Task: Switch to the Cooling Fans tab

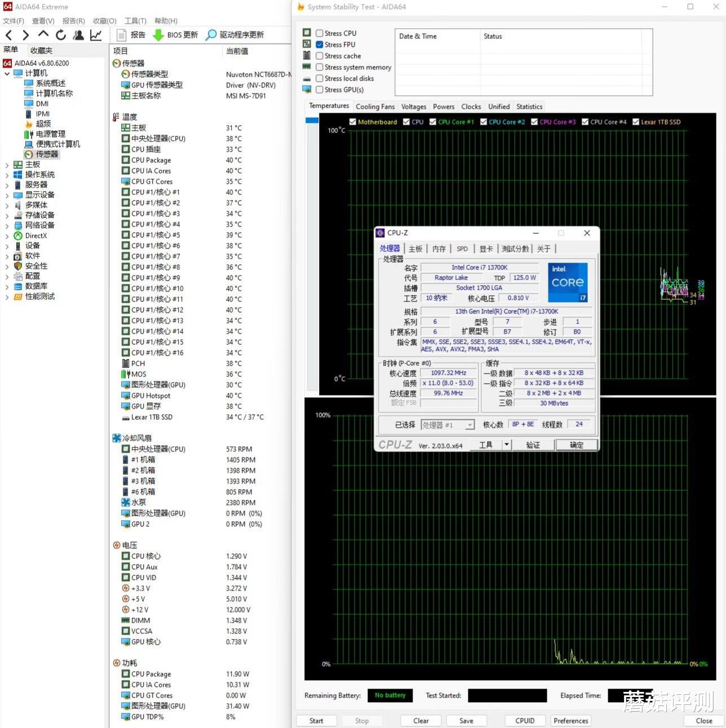Action: click(375, 106)
